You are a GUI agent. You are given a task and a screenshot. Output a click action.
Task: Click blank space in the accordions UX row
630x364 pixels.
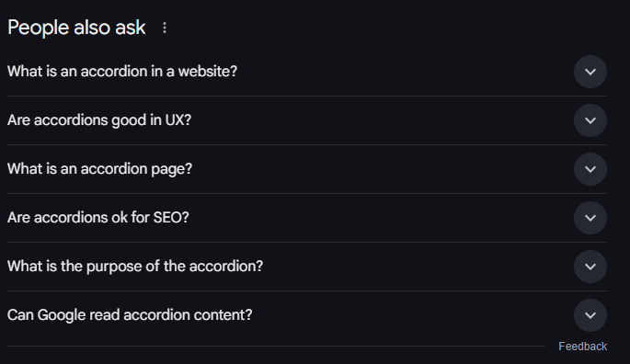pos(382,120)
